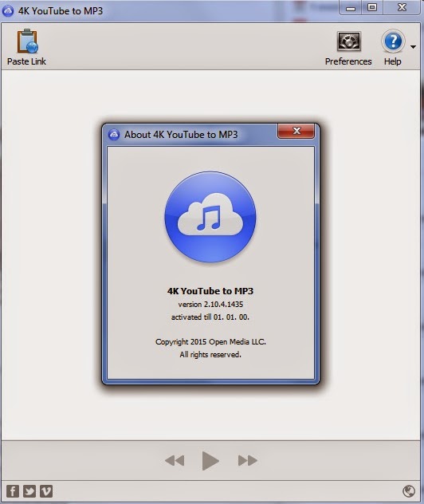Image resolution: width=424 pixels, height=504 pixels.
Task: Minimize the 4K YouTube to MP3 window
Action: coord(351,8)
